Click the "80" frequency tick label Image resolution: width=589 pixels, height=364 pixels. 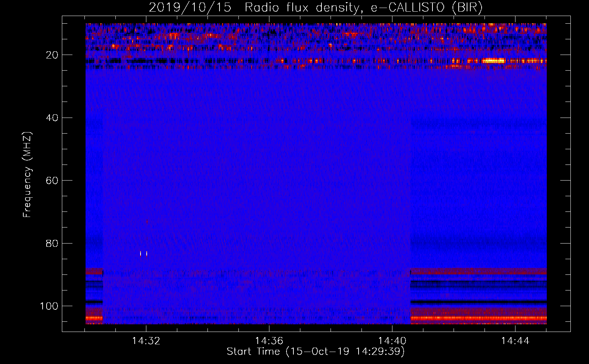click(x=52, y=243)
